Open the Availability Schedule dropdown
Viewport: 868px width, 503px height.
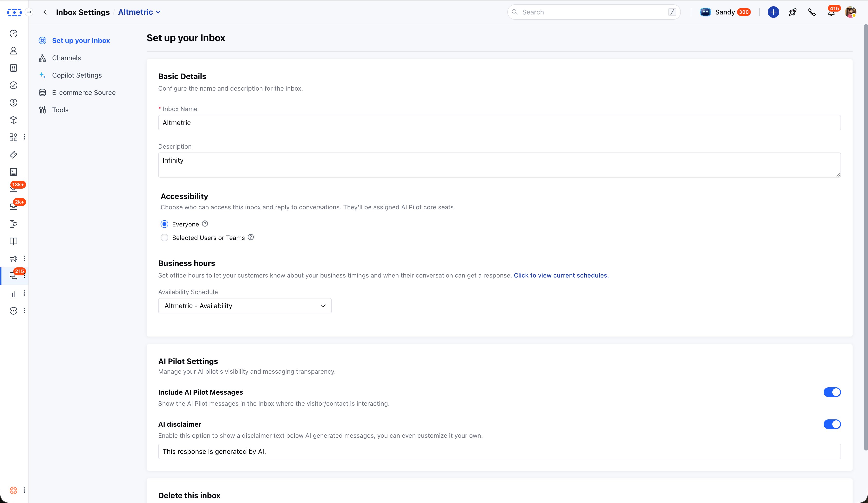(x=244, y=305)
